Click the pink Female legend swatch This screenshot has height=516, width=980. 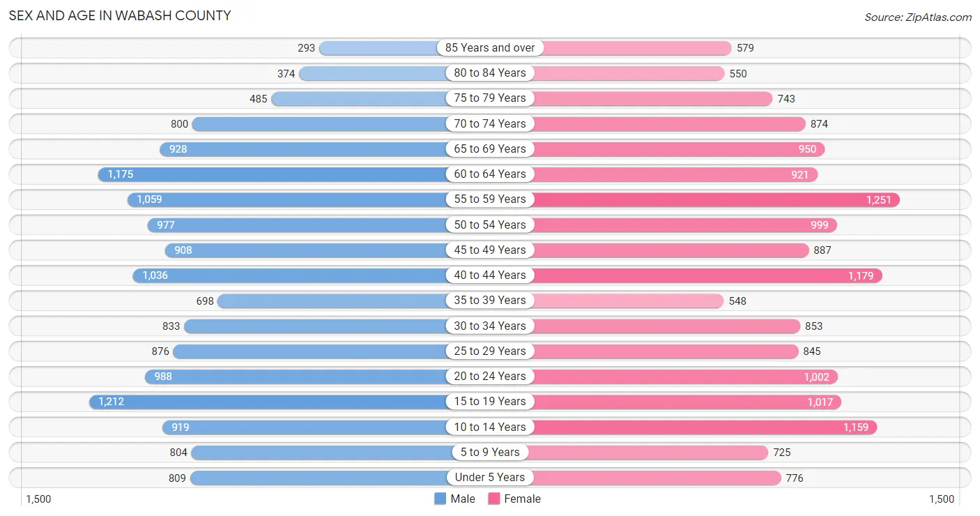[494, 499]
